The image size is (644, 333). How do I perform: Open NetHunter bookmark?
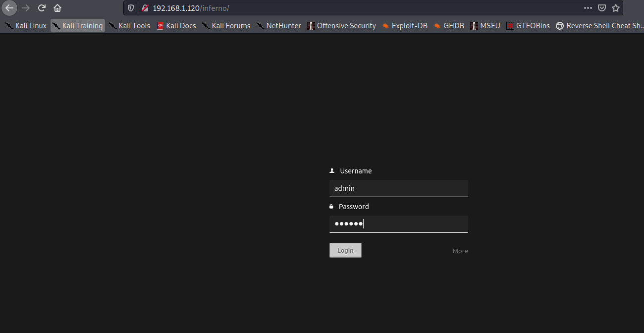(279, 26)
